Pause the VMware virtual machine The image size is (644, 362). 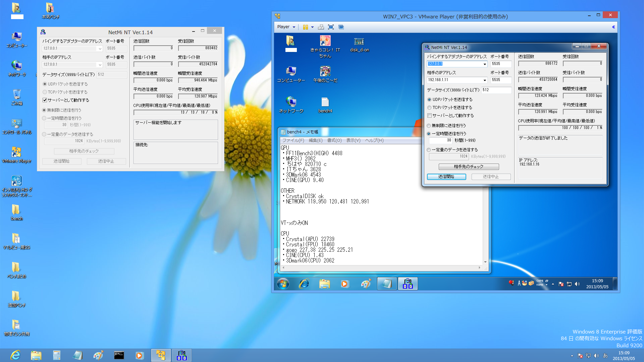pyautogui.click(x=305, y=27)
